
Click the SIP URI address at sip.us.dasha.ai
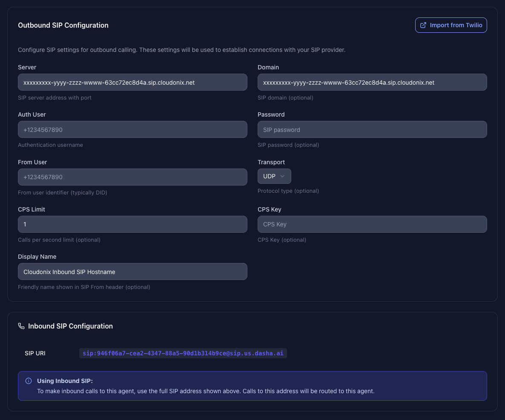pyautogui.click(x=183, y=353)
